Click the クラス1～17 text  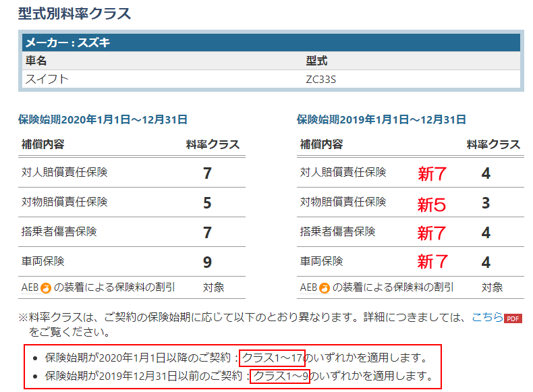click(272, 358)
